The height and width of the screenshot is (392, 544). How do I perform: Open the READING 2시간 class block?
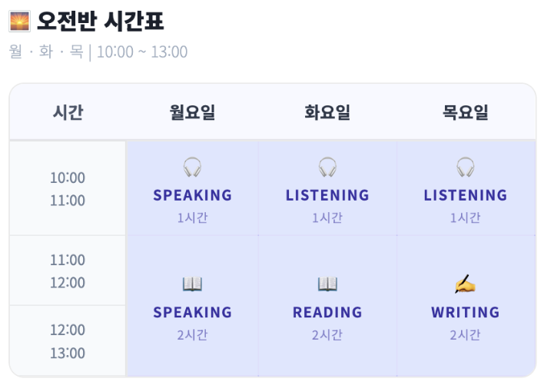point(327,306)
